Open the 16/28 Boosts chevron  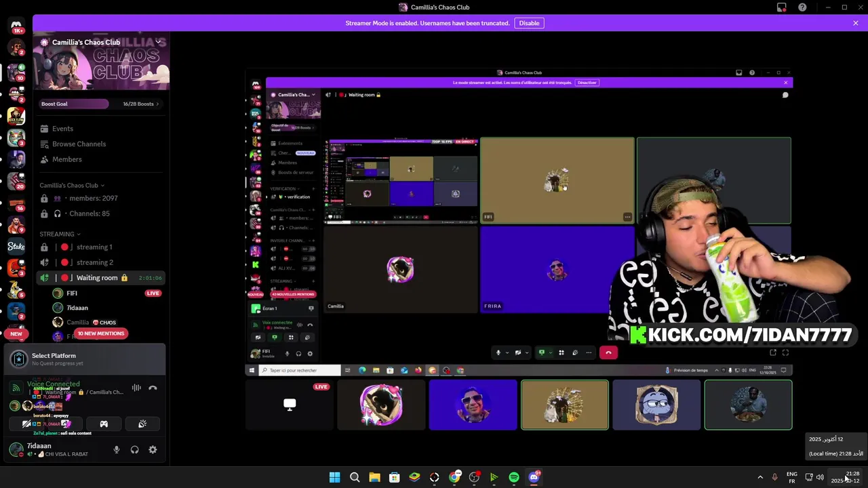coord(157,104)
